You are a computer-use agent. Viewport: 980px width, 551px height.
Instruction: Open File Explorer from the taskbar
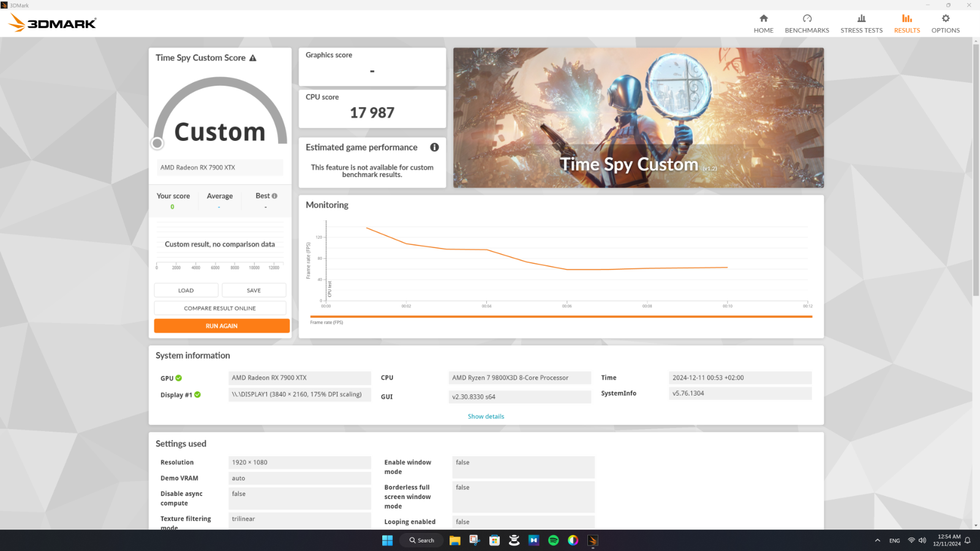[x=454, y=540]
